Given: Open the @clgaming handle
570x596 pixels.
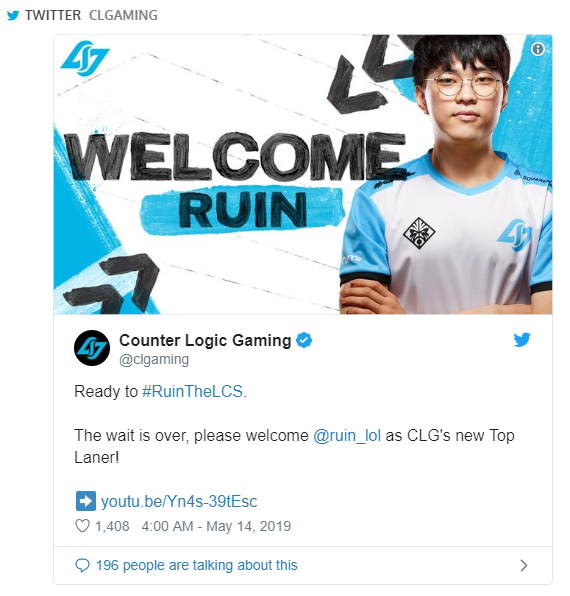Looking at the screenshot, I should [x=154, y=359].
